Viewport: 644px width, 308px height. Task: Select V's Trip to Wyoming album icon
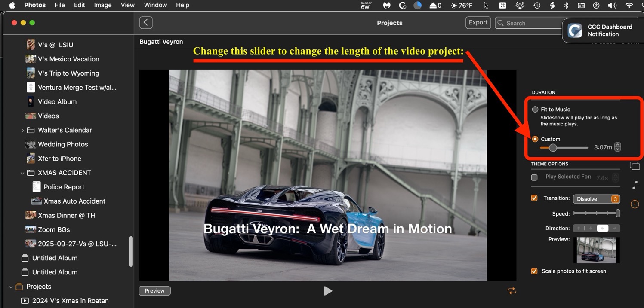(x=31, y=73)
